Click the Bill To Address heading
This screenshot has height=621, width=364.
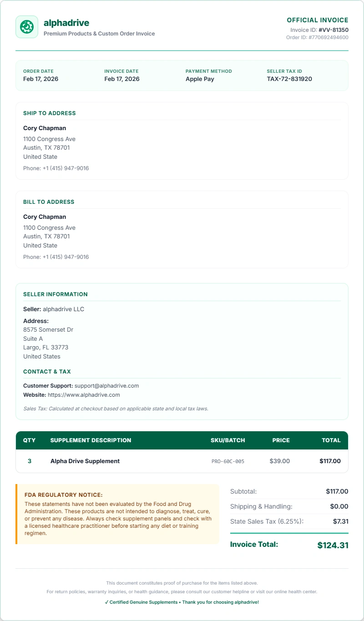49,202
